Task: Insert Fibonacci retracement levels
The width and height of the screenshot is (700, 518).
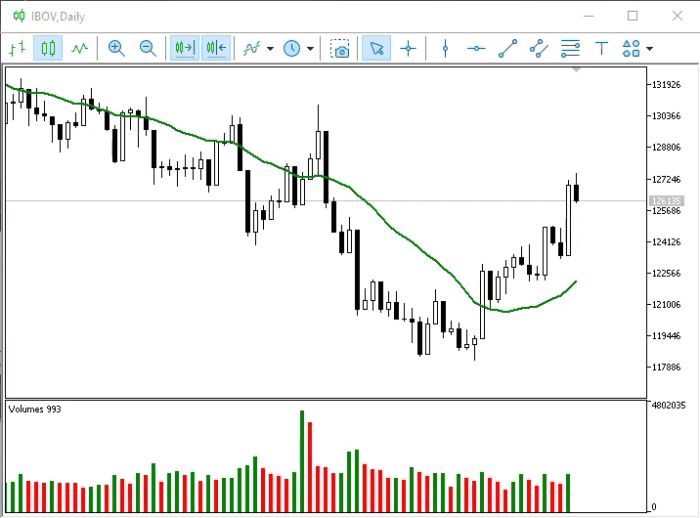Action: click(x=570, y=48)
